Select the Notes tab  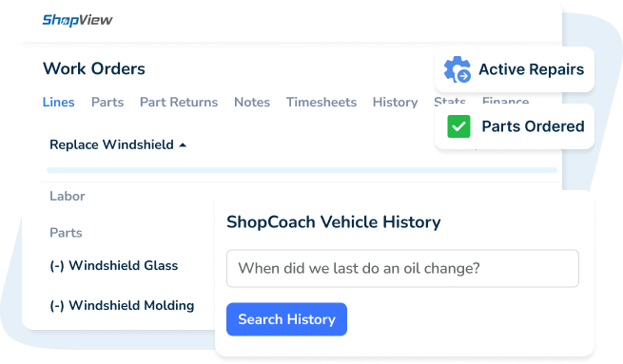252,102
